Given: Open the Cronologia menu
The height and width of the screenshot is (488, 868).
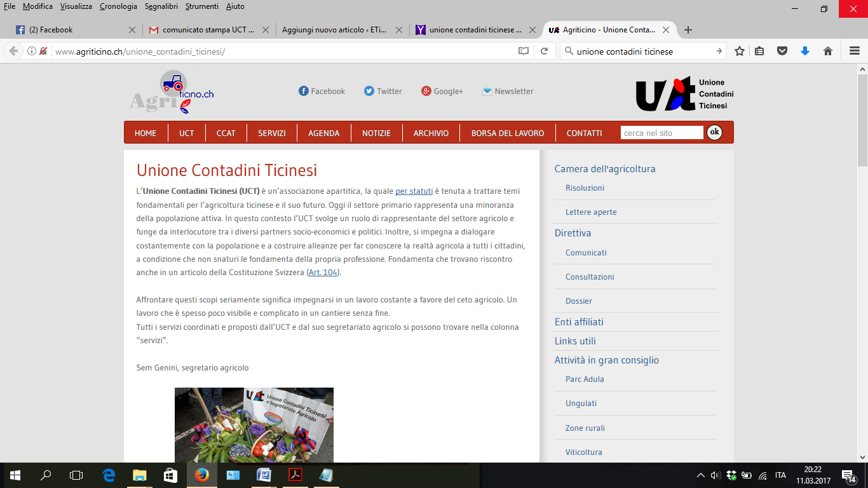Looking at the screenshot, I should (118, 6).
